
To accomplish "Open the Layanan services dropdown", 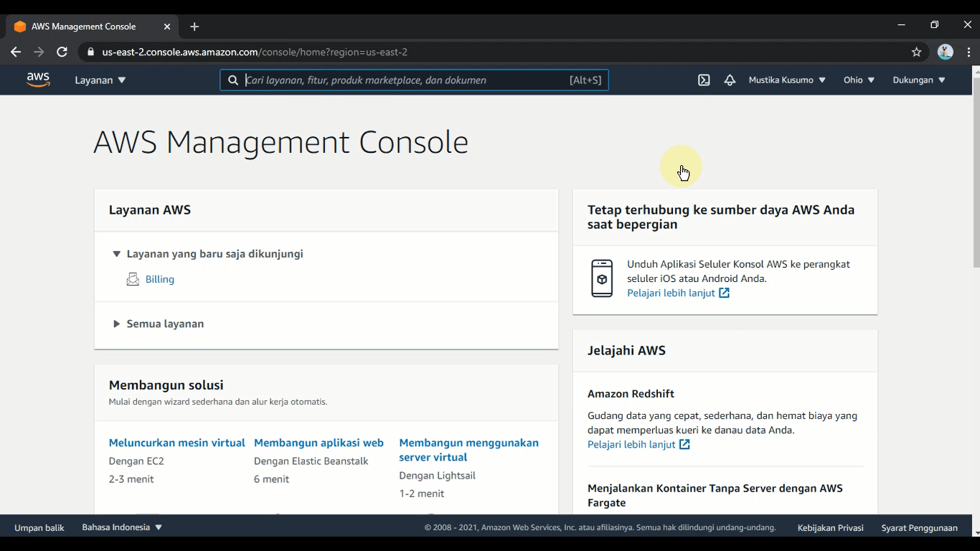I will click(x=100, y=80).
